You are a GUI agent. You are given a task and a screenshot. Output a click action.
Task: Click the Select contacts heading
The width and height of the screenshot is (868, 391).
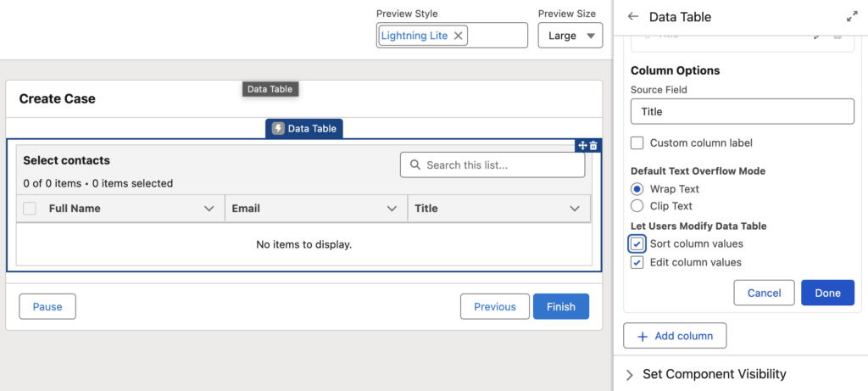point(66,160)
